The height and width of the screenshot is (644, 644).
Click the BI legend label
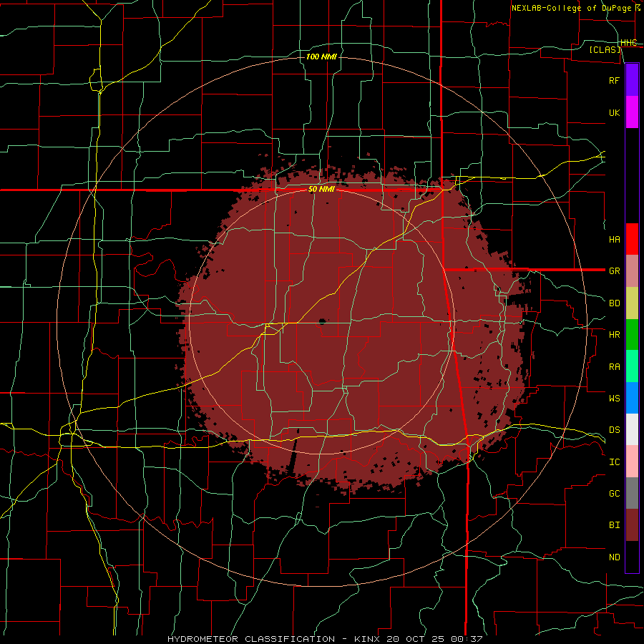pos(614,525)
